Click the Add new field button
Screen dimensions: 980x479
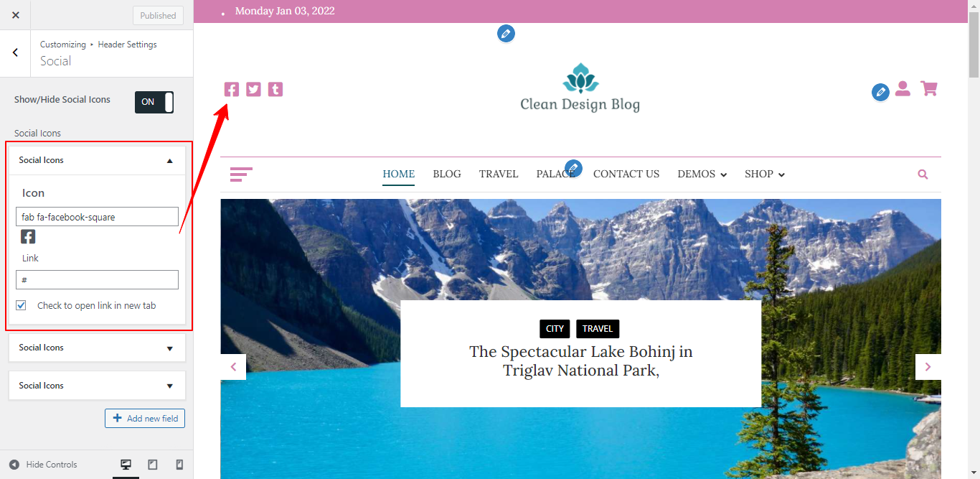tap(145, 418)
